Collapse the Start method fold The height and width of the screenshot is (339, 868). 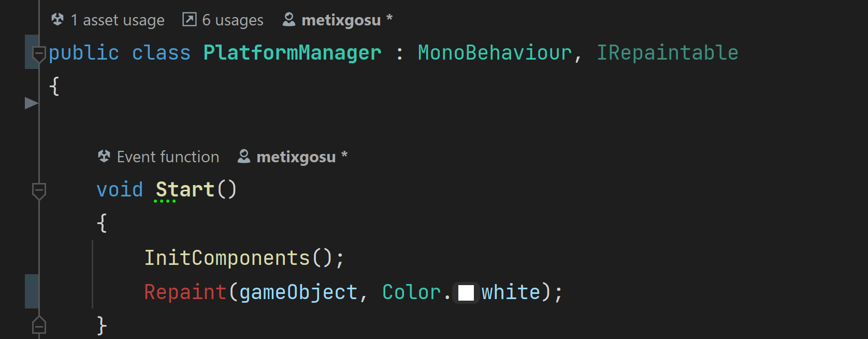click(x=39, y=190)
